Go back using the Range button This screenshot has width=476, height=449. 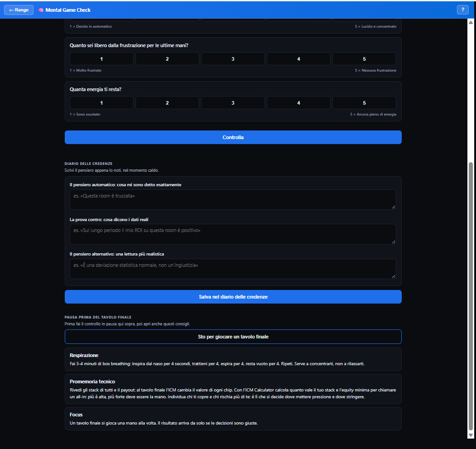click(x=19, y=10)
